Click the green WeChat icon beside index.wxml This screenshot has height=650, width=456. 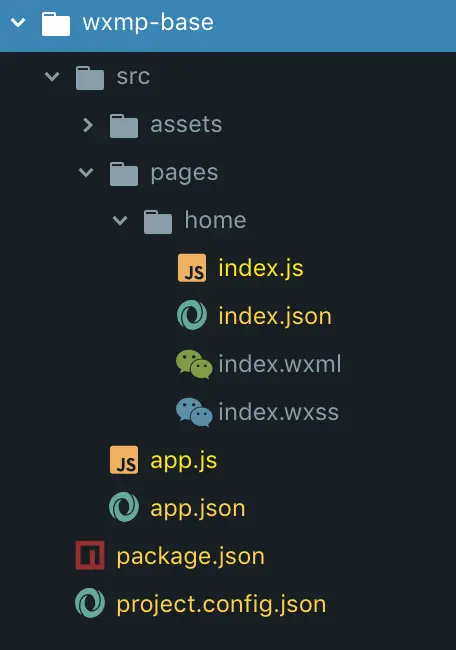coord(194,364)
